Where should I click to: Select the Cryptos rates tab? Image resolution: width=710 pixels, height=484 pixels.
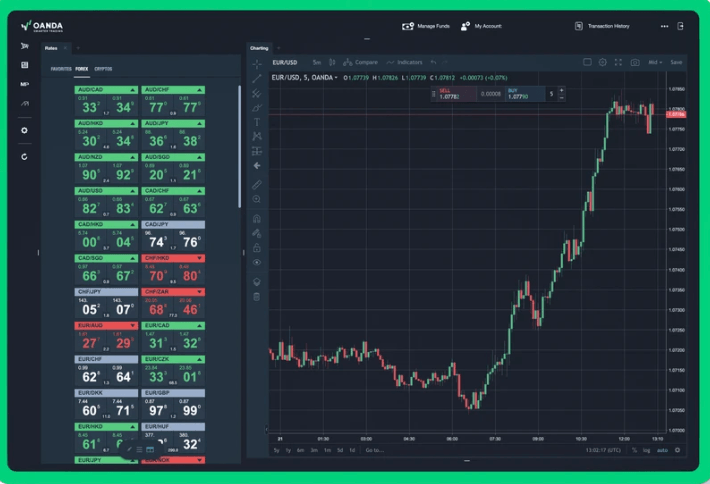tap(103, 69)
